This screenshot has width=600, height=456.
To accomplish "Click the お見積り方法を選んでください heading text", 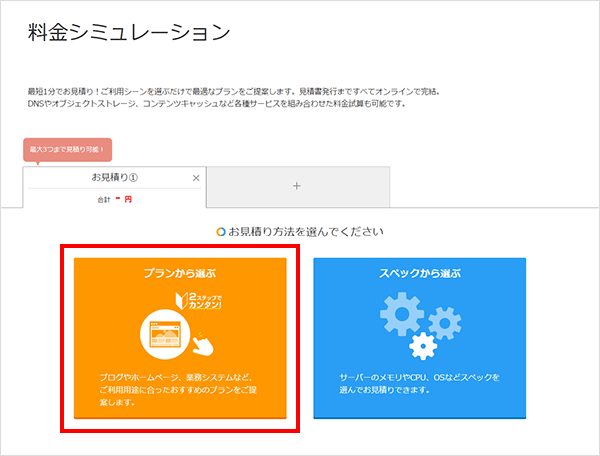I will [307, 232].
